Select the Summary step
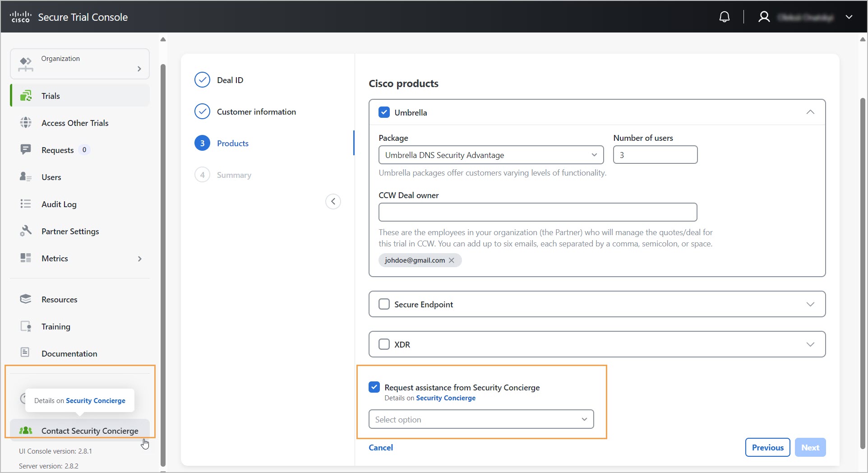 [x=234, y=175]
